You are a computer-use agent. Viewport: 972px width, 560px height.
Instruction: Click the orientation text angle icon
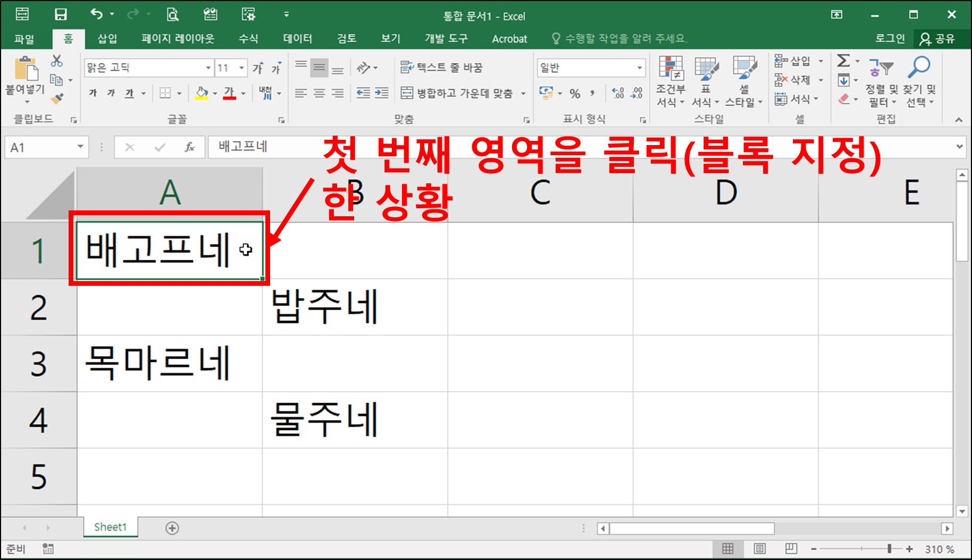tap(364, 67)
